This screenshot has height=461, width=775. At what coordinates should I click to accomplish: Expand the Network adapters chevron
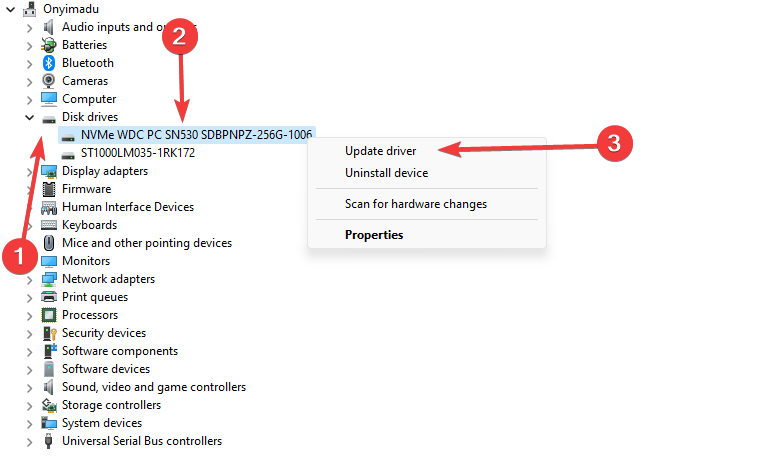click(30, 280)
